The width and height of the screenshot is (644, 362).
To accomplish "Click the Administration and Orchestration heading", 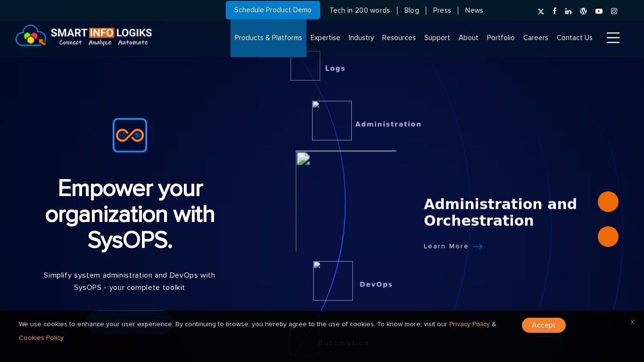I will tap(500, 212).
